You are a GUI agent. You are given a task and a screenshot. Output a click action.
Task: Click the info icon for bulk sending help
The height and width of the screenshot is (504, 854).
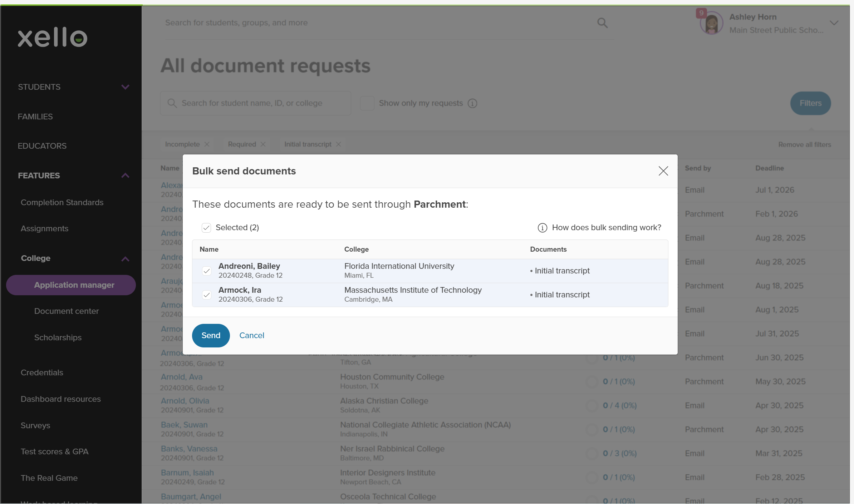tap(542, 228)
